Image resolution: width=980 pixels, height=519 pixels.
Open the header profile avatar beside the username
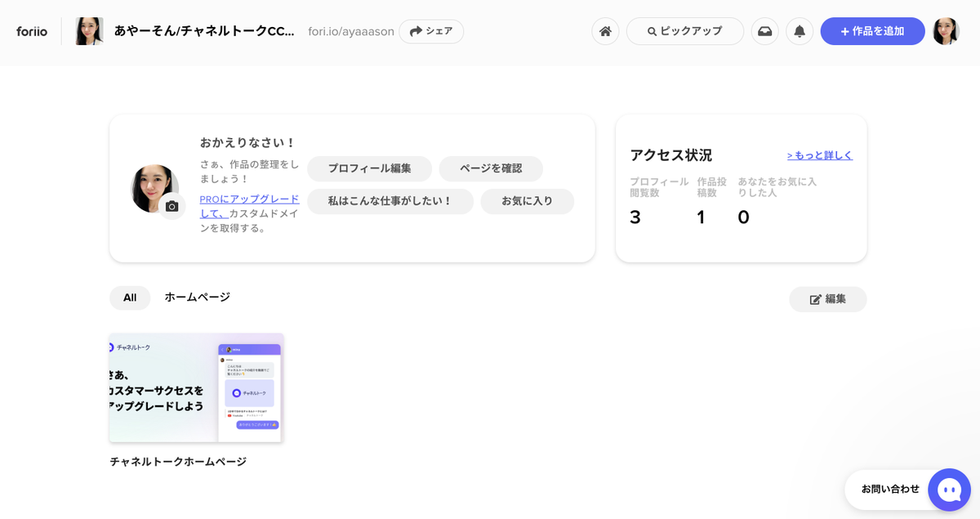[89, 31]
